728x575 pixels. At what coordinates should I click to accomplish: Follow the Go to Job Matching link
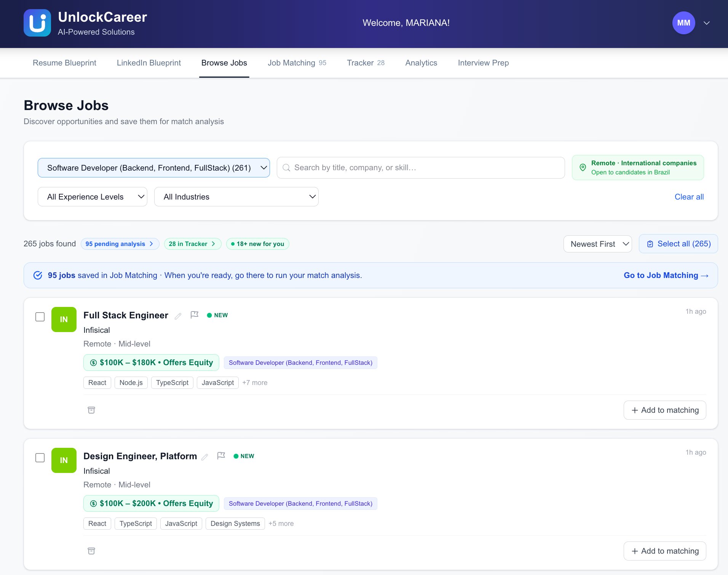tap(666, 275)
